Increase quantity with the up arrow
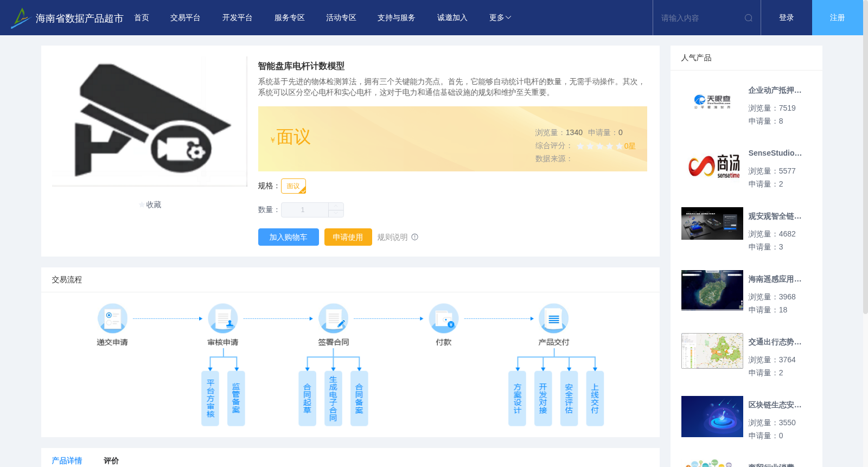This screenshot has width=868, height=467. (336, 206)
